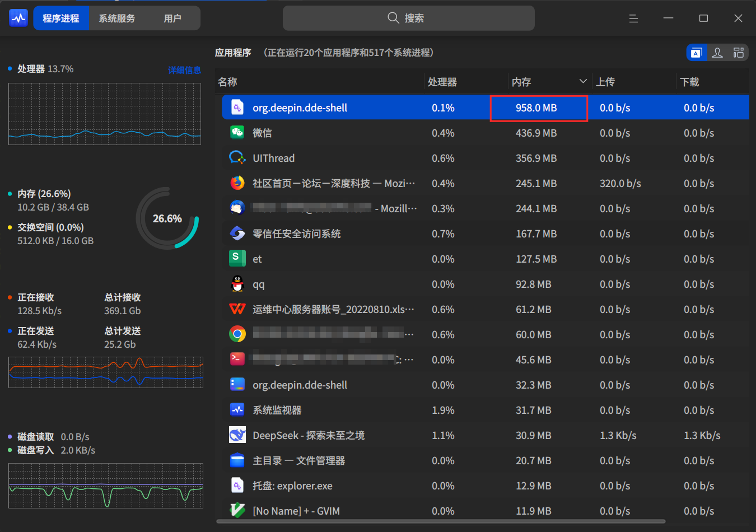Click the GVIM process icon
Screen dimensions: 756x532
tap(237, 510)
